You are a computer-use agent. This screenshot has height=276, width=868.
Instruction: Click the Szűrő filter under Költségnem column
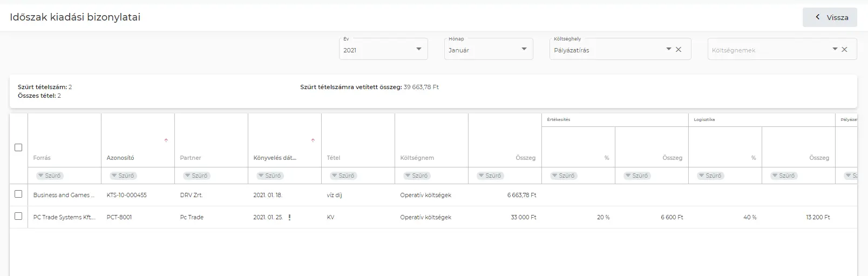416,176
